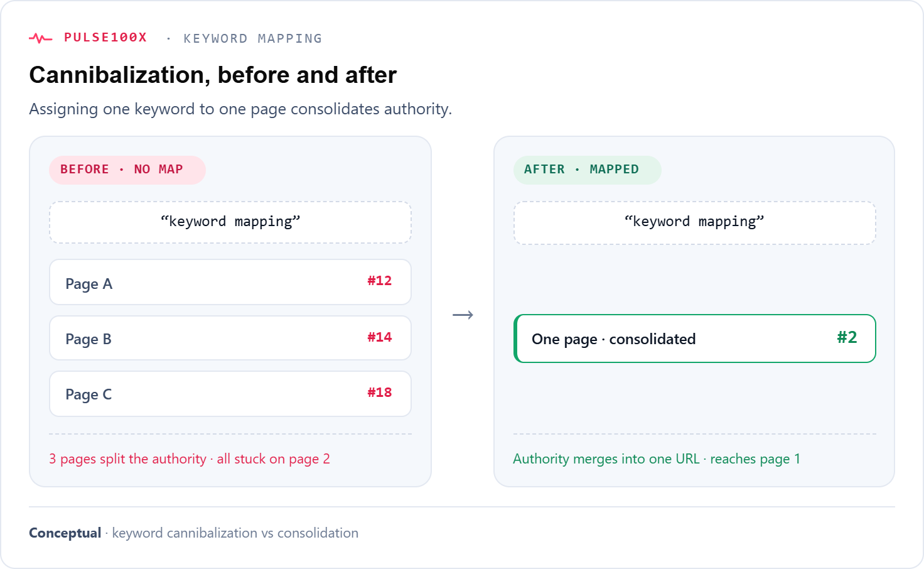
Task: Open the Page C row
Action: 230,394
